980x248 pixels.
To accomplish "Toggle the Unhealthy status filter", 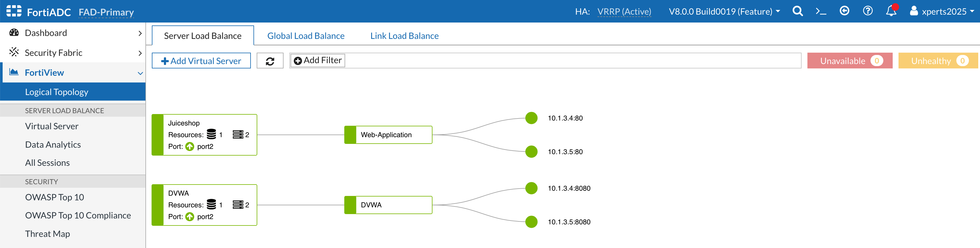I will [x=938, y=61].
